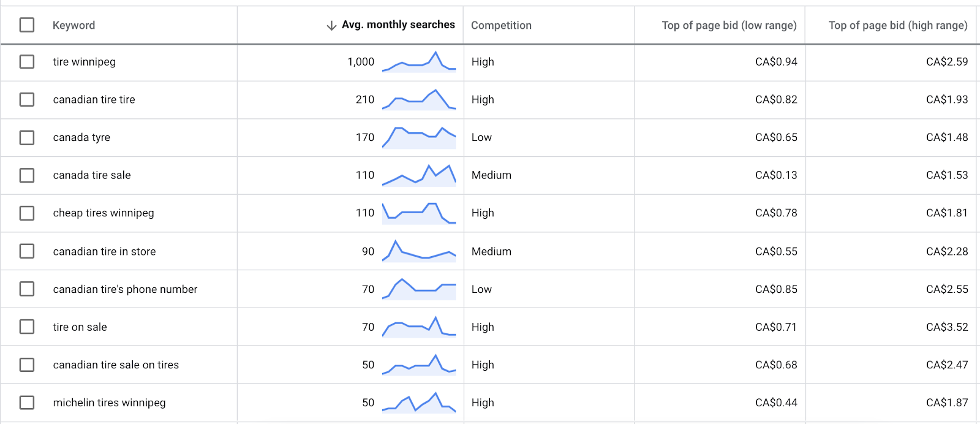Screen dimensions: 980x424
Task: Click the trend sparkline for canadian tire in store
Action: (x=419, y=251)
